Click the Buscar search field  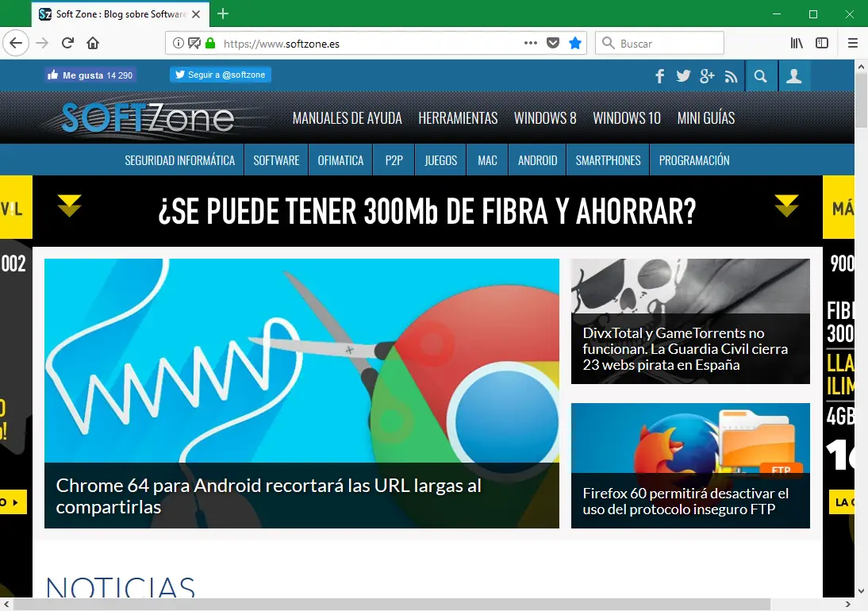point(659,43)
